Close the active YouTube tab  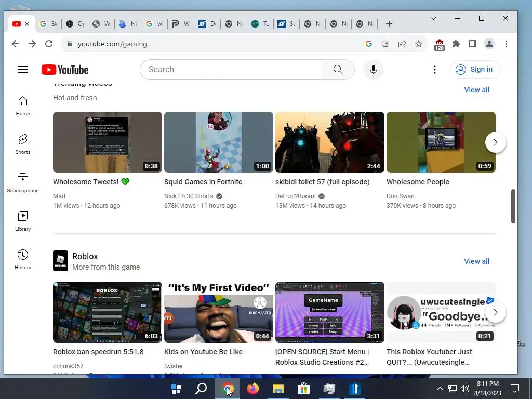(27, 24)
